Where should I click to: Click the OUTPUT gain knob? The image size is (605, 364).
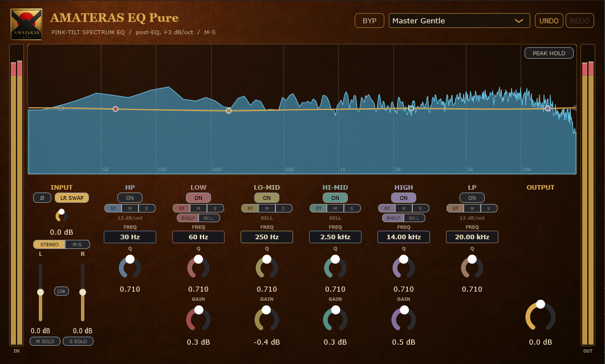pos(540,316)
